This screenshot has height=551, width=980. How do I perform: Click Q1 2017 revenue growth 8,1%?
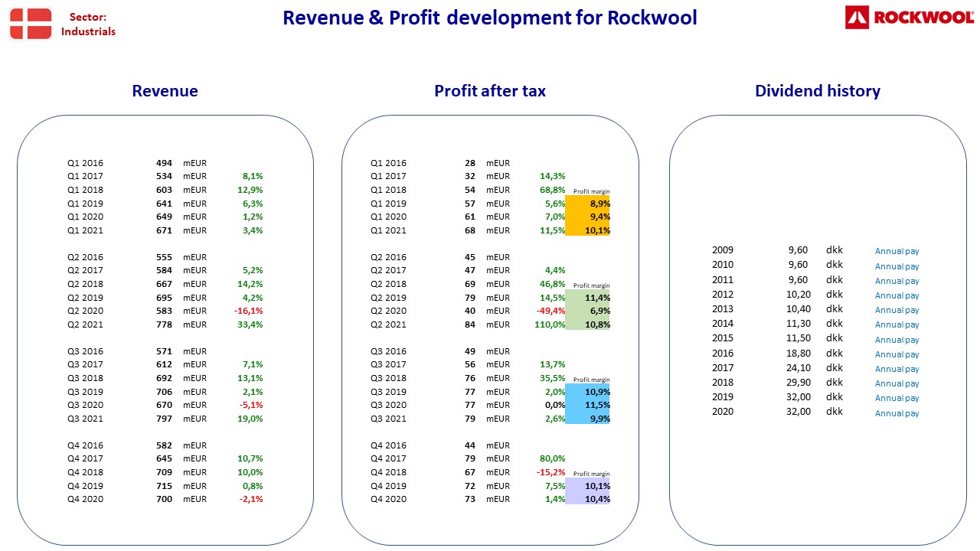point(253,177)
